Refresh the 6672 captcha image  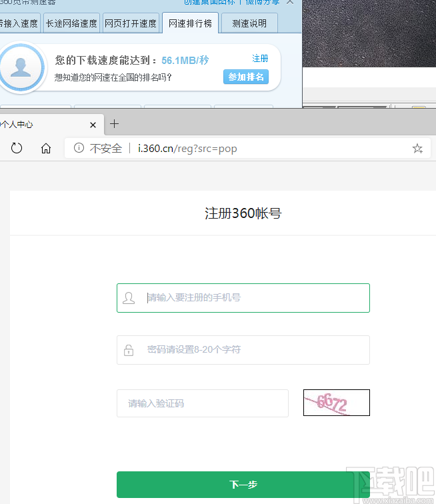point(337,403)
